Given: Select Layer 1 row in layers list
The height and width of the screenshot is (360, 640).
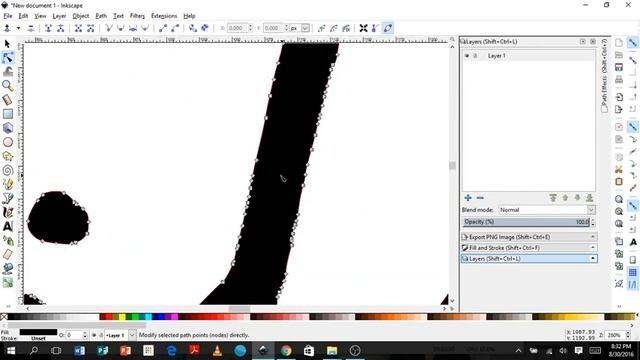Looking at the screenshot, I should coord(529,56).
